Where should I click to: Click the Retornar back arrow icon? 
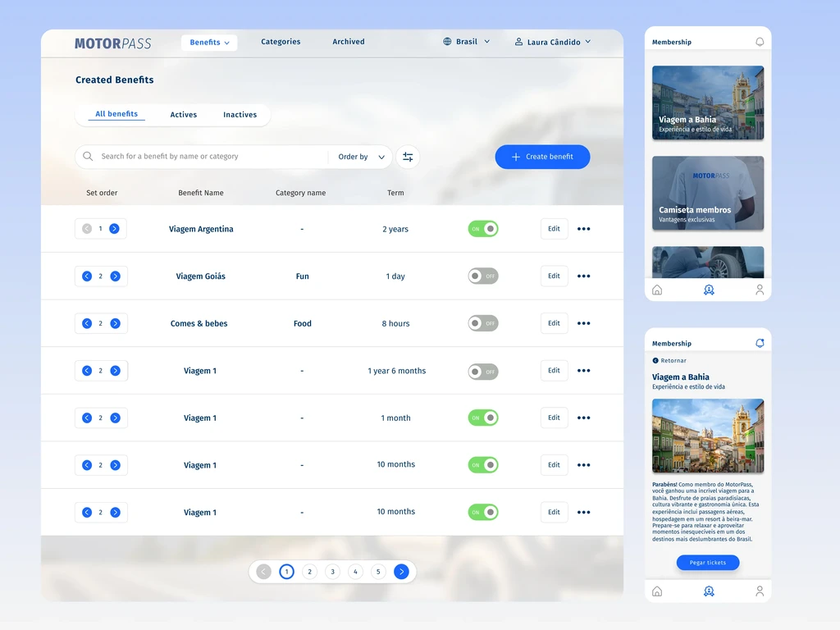point(655,361)
